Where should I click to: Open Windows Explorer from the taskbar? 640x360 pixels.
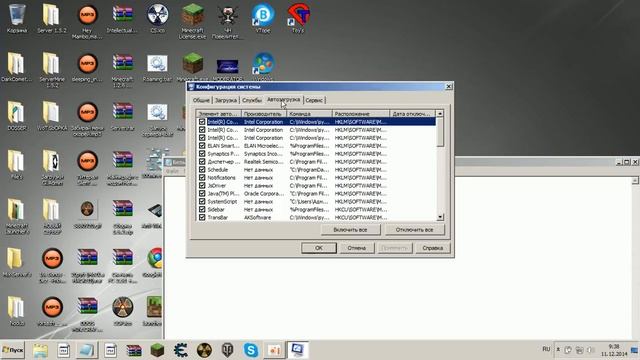click(40, 350)
